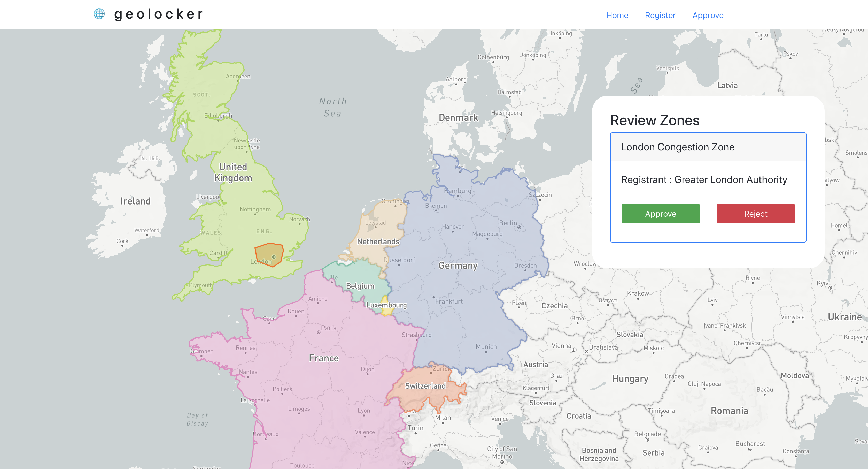
Task: Approve the London Congestion Zone
Action: point(661,213)
